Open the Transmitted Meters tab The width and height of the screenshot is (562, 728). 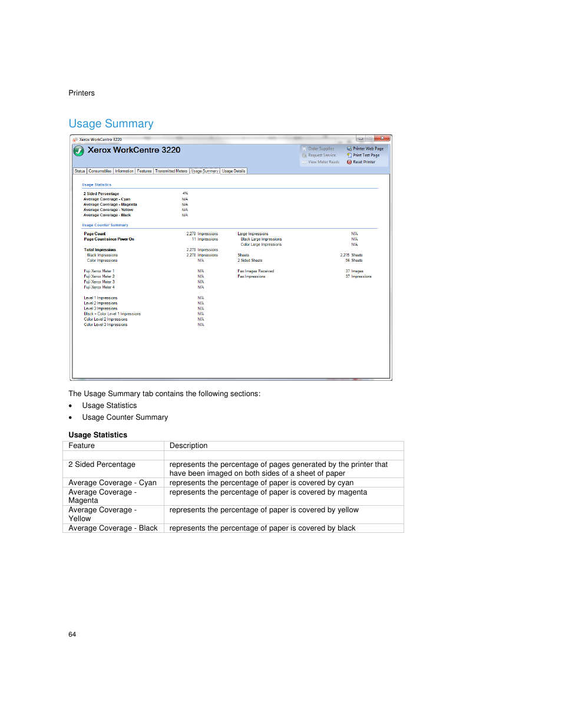tap(171, 171)
